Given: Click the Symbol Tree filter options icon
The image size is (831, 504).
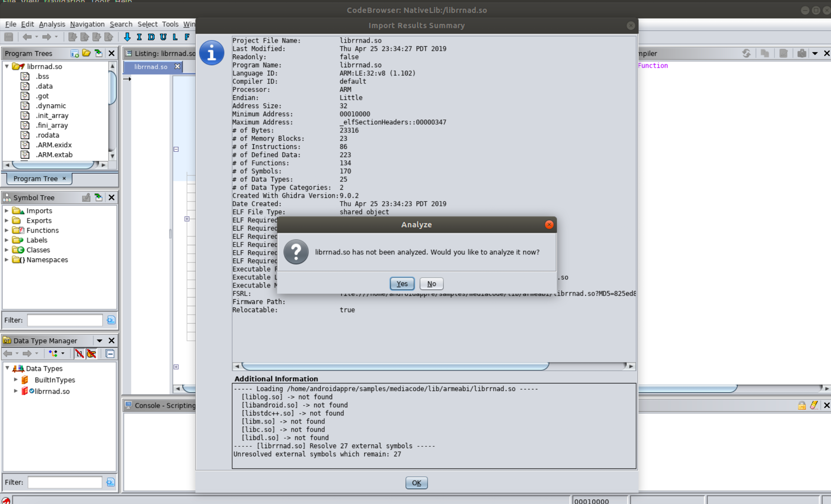Looking at the screenshot, I should pos(111,320).
